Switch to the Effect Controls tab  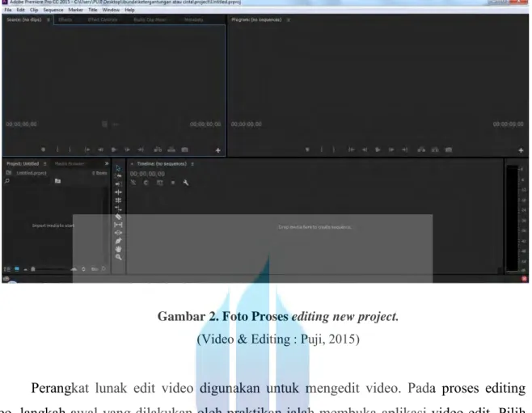(103, 19)
